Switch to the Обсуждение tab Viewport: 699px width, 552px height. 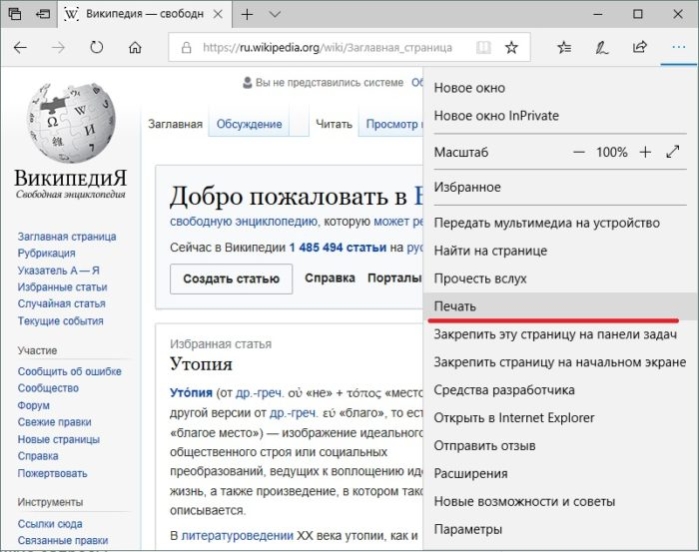249,124
